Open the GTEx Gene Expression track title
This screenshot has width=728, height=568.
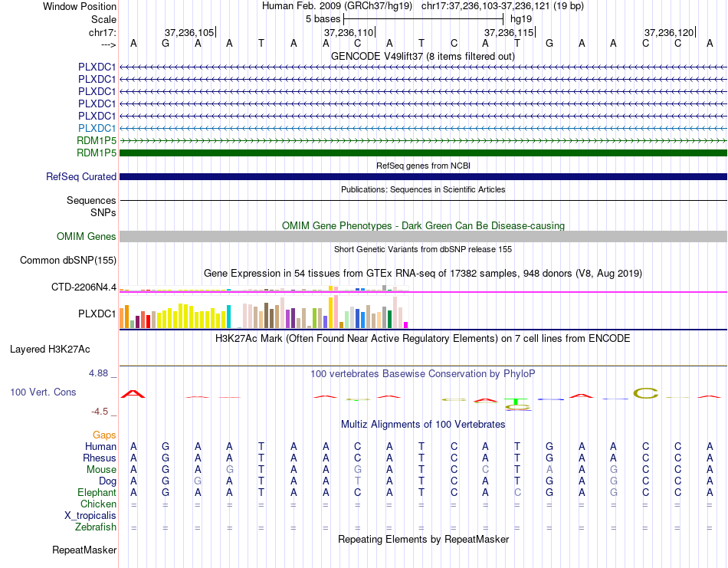pos(423,273)
